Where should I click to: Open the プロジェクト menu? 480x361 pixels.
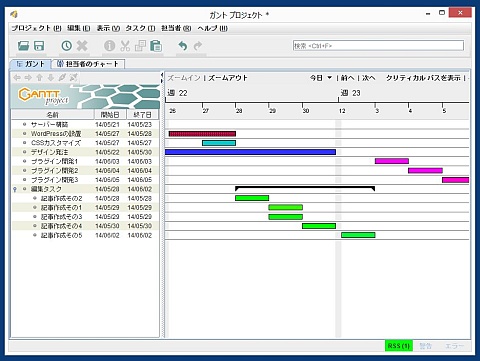36,28
